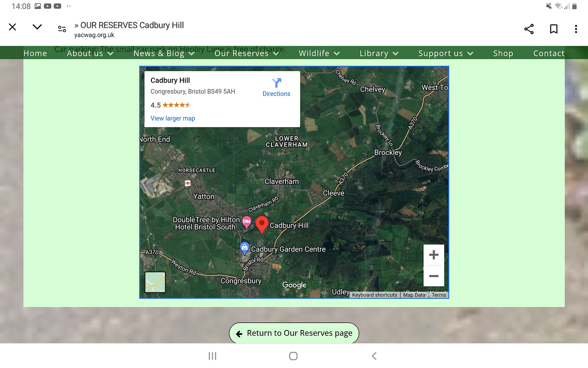Screen dimensions: 588x368
Task: Switch map layer via the thumbnail
Action: tap(155, 282)
